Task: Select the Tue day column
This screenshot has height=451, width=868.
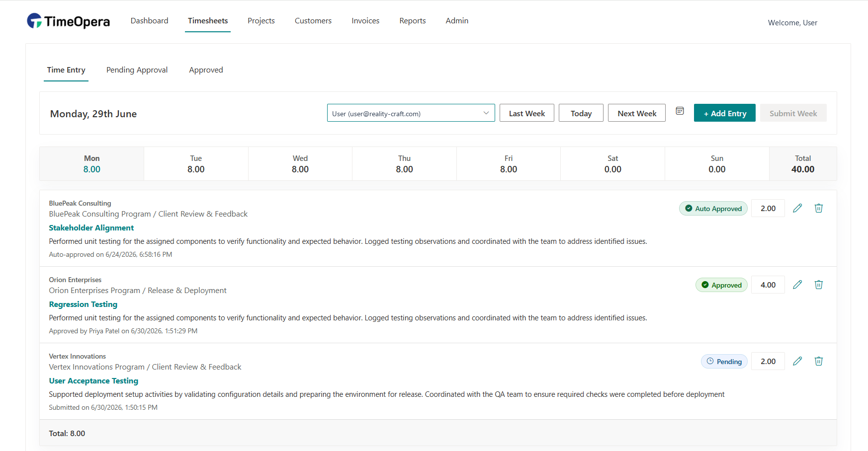Action: point(196,164)
